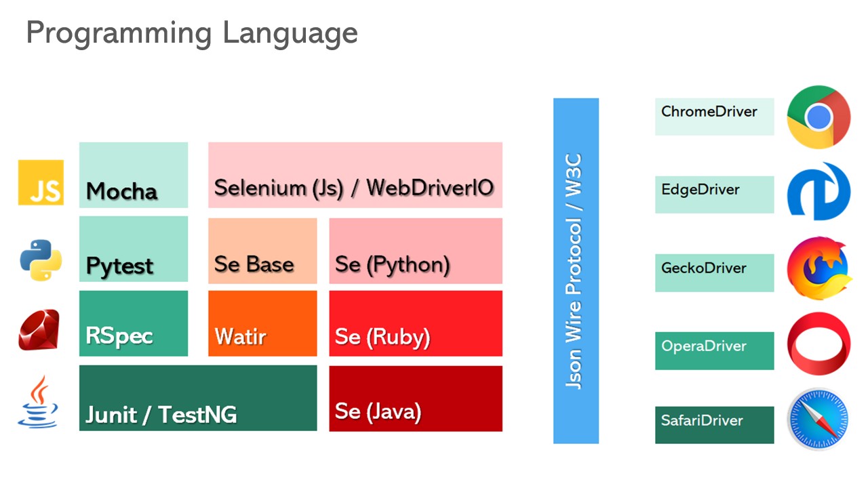Select the Se (Python) box
The height and width of the screenshot is (488, 868).
click(x=416, y=251)
